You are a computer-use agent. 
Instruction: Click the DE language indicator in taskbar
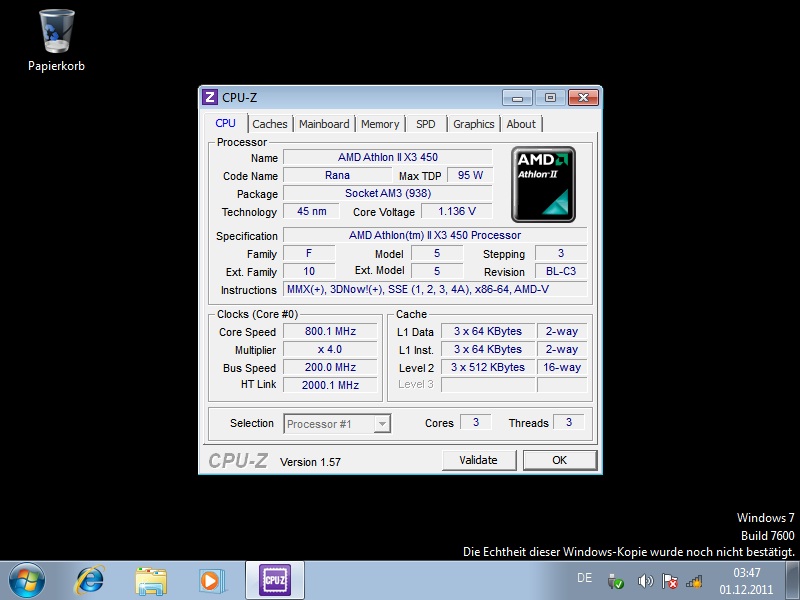[584, 578]
